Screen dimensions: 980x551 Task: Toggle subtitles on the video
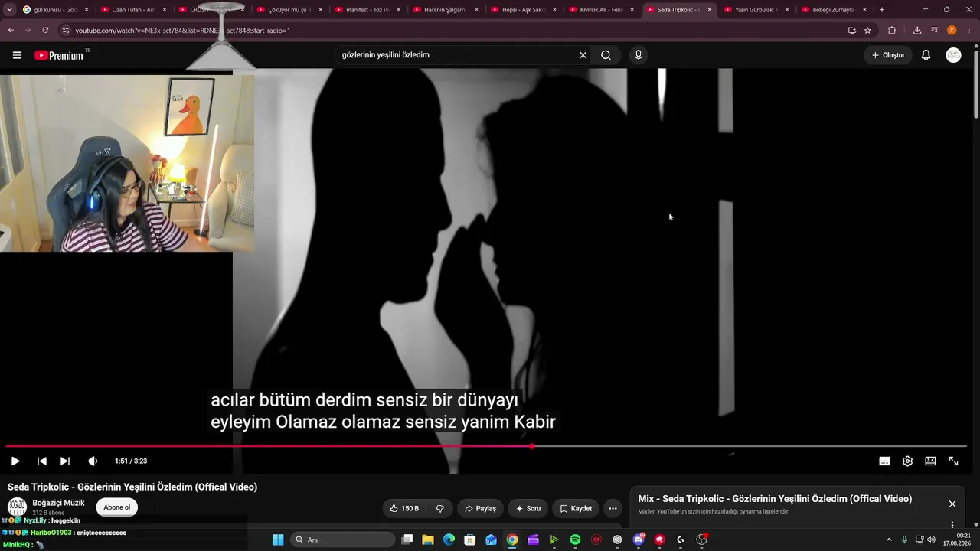884,461
